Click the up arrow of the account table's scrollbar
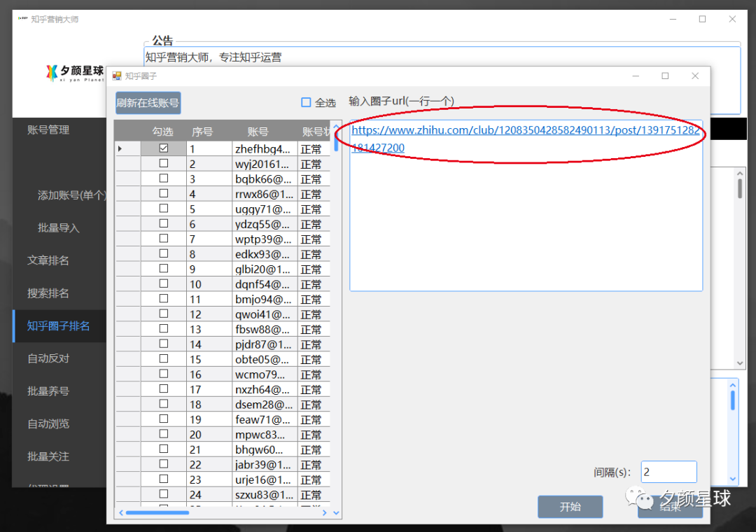756x532 pixels. [x=336, y=127]
